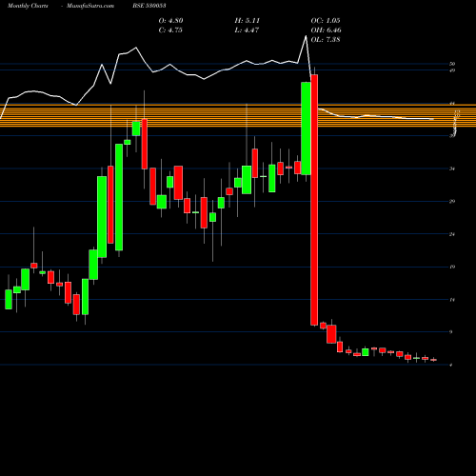
Task: Select the tall green candle before the crash
Action: tap(306, 129)
